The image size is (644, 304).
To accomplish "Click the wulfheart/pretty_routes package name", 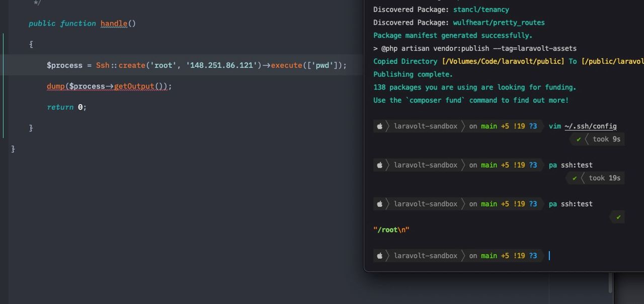I will [499, 23].
